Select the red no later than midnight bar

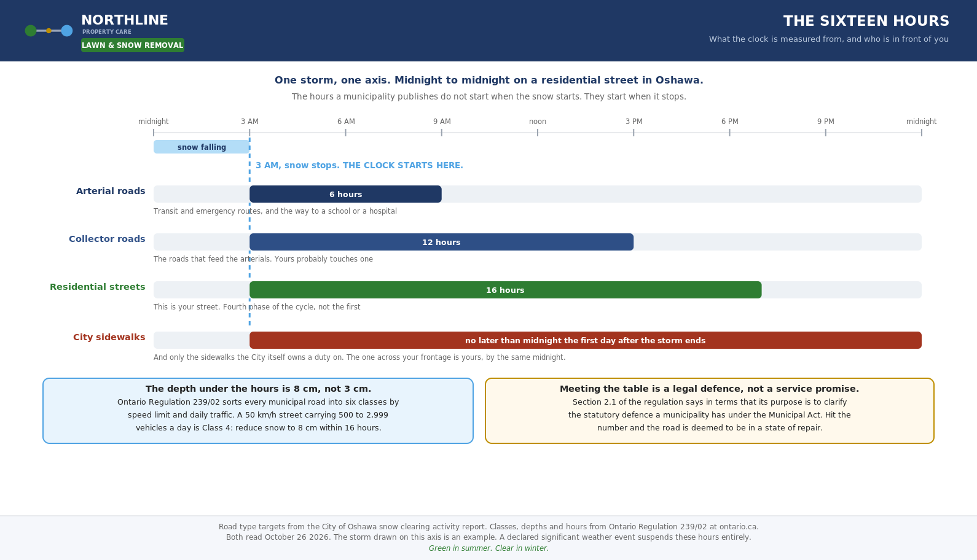pos(586,340)
